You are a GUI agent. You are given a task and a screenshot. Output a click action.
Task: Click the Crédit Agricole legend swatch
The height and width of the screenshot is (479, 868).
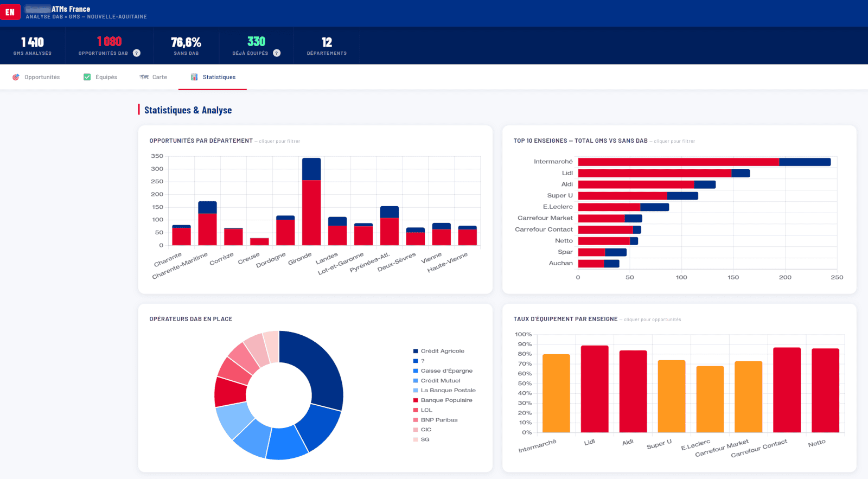416,351
